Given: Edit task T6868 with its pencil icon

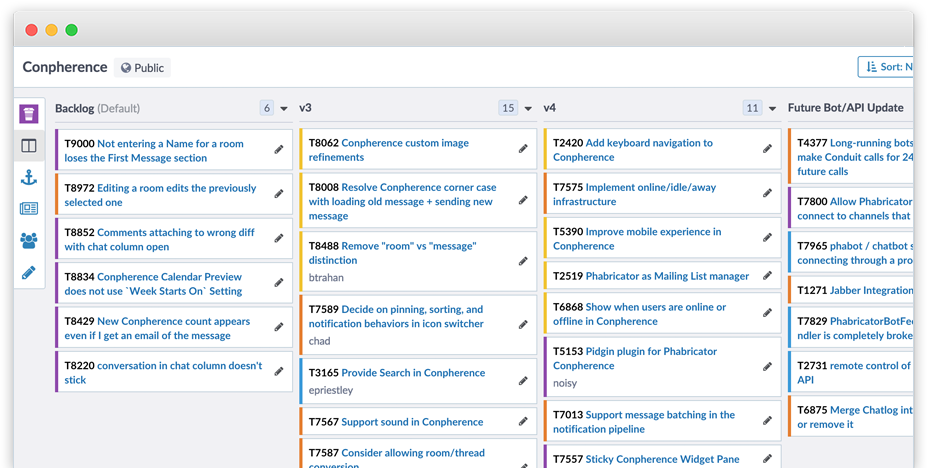Looking at the screenshot, I should (768, 313).
